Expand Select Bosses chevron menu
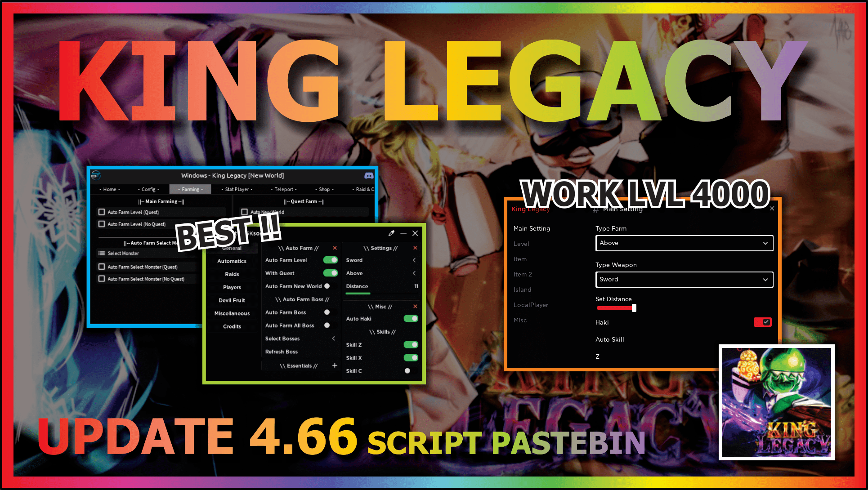 click(x=334, y=338)
